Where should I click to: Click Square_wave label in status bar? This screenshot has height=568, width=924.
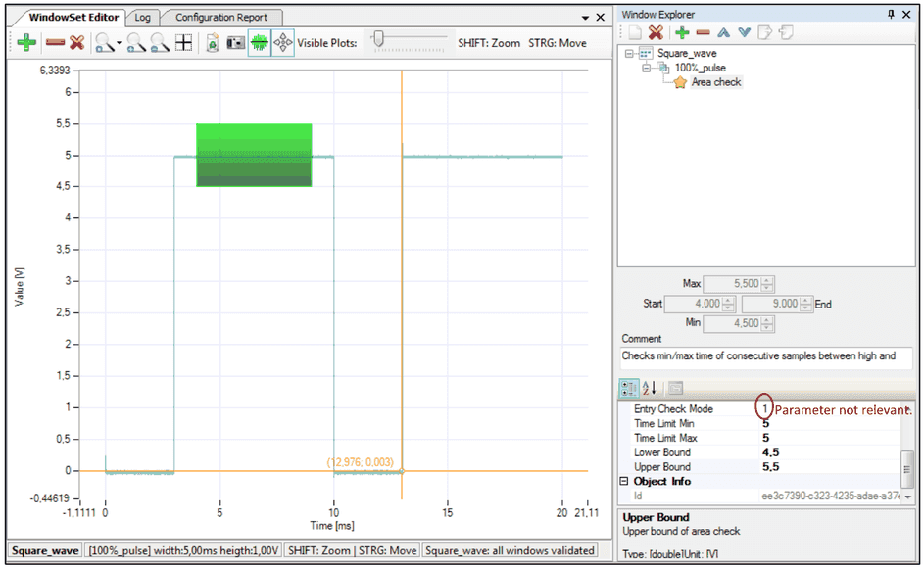pyautogui.click(x=45, y=551)
